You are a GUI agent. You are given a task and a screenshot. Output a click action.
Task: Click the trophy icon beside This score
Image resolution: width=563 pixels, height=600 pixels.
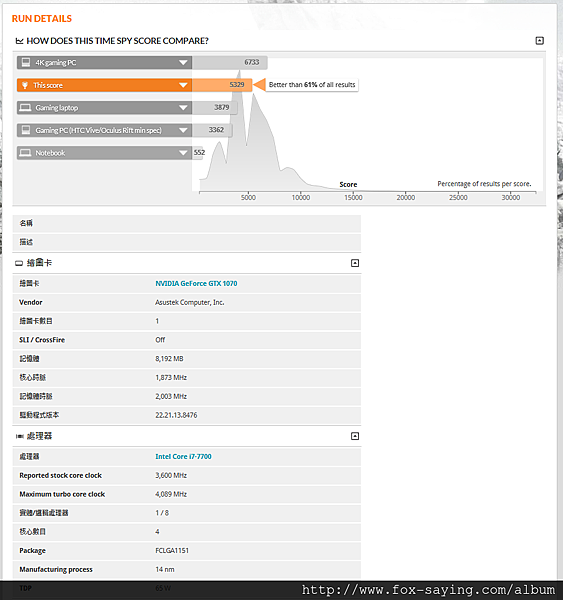pyautogui.click(x=25, y=85)
